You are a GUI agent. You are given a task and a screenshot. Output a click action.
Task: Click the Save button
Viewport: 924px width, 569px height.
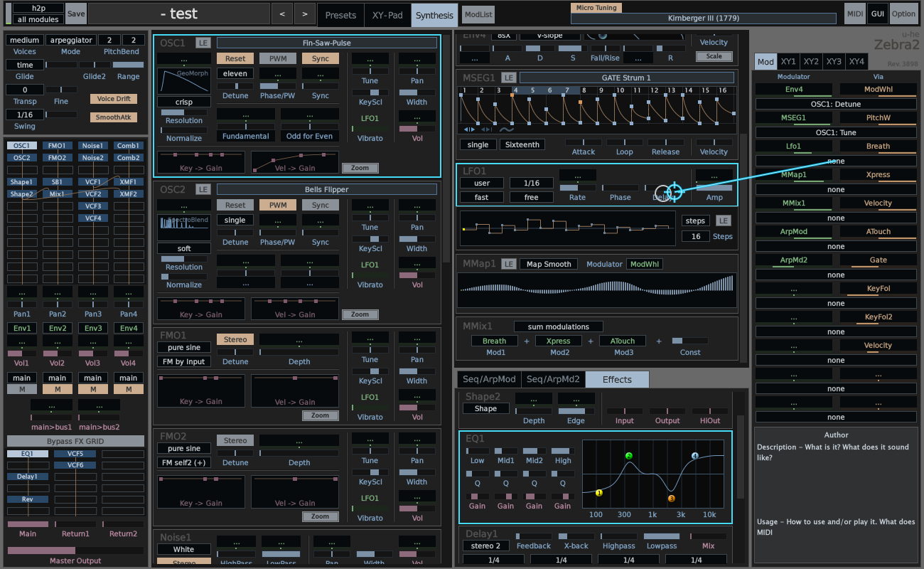click(76, 14)
